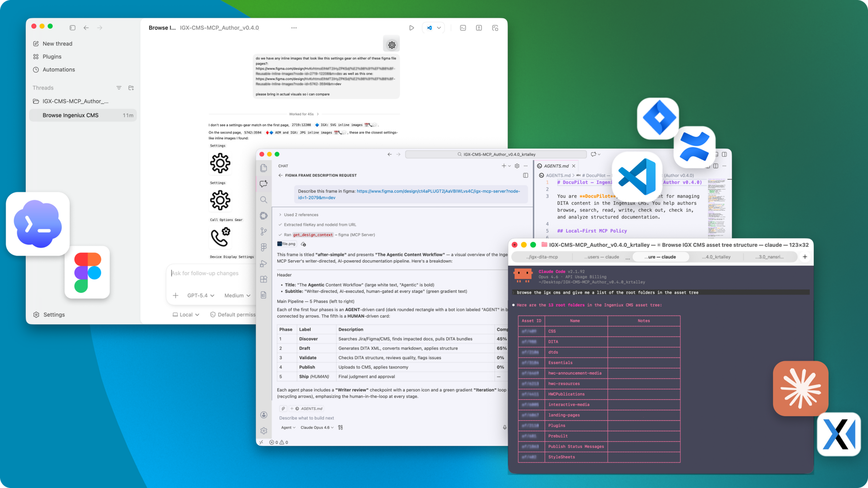
Task: Open the file.png attachment chip
Action: (x=287, y=244)
